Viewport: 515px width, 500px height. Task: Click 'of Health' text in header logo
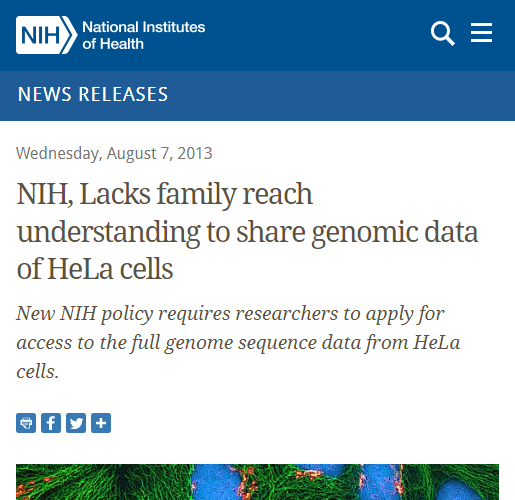pos(113,44)
